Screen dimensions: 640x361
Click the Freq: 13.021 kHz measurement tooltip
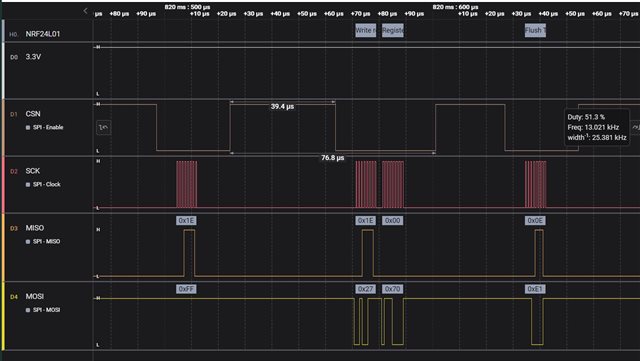point(593,127)
